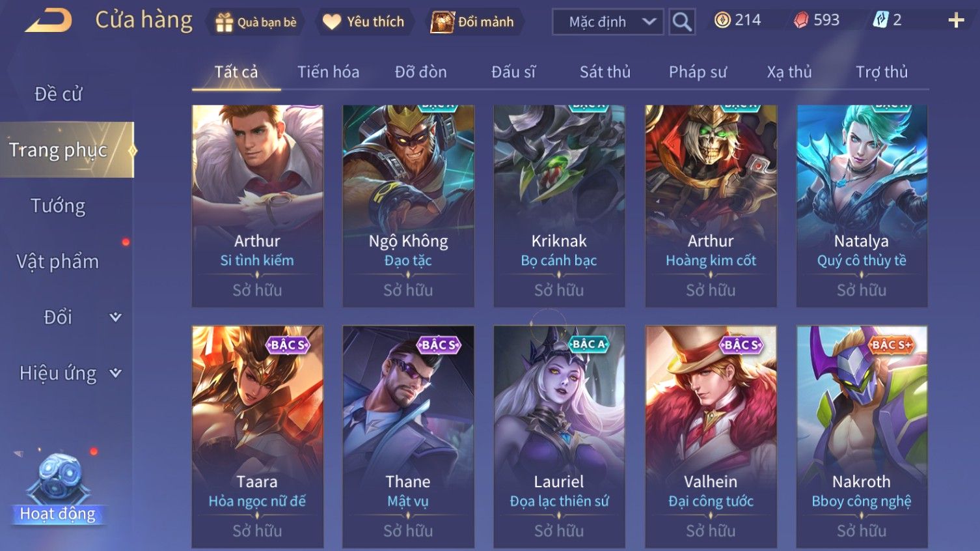This screenshot has height=551, width=980.
Task: Tap the red gem balance 593
Action: [x=817, y=20]
